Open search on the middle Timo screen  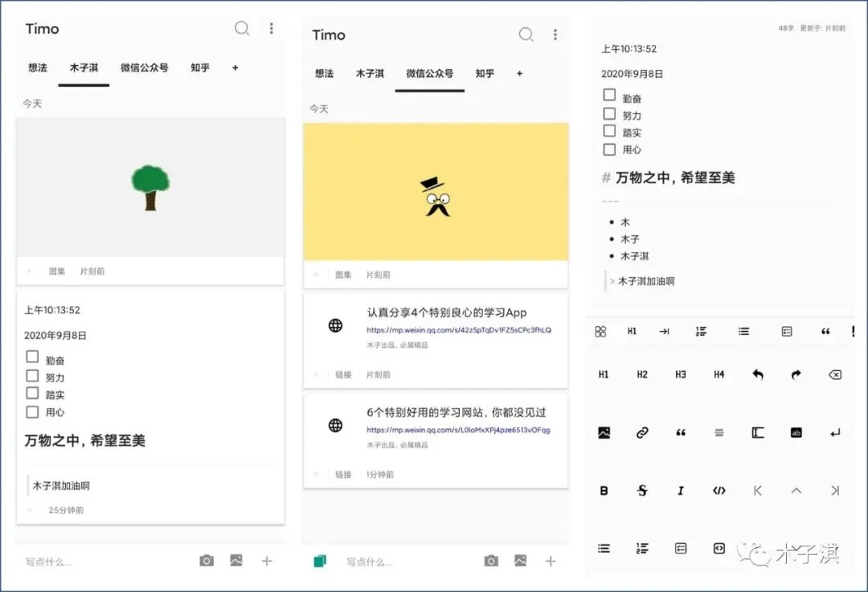pyautogui.click(x=526, y=35)
